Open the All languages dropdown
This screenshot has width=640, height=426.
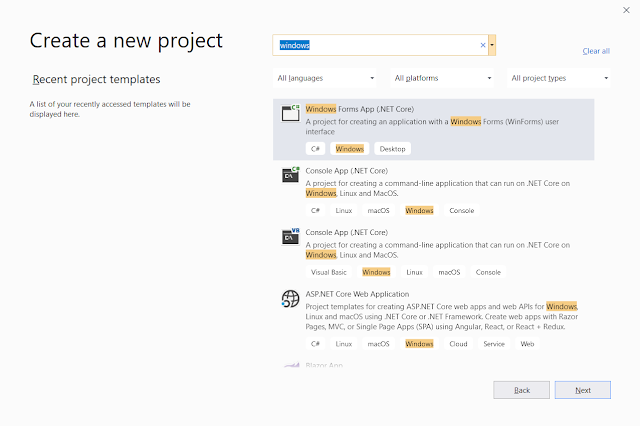coord(324,78)
